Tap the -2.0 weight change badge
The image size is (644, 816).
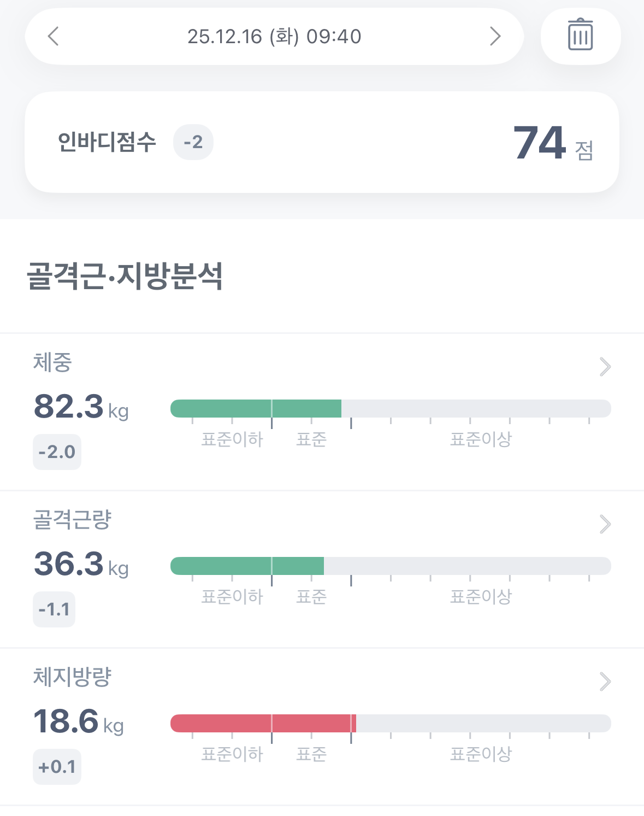(x=57, y=452)
